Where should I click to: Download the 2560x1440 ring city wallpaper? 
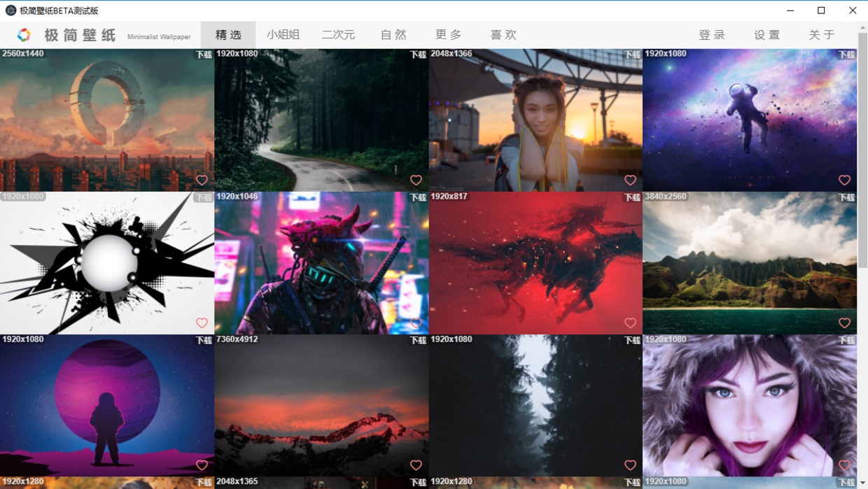(204, 55)
